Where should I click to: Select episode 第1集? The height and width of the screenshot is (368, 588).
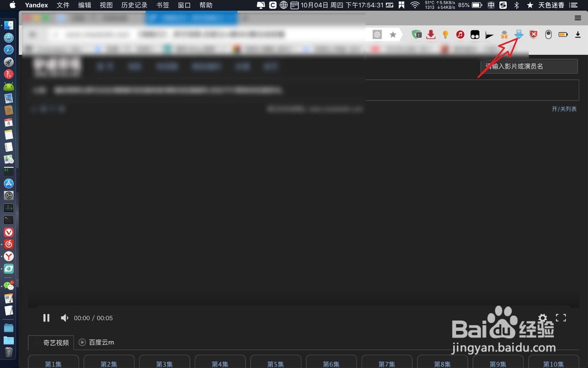[54, 362]
